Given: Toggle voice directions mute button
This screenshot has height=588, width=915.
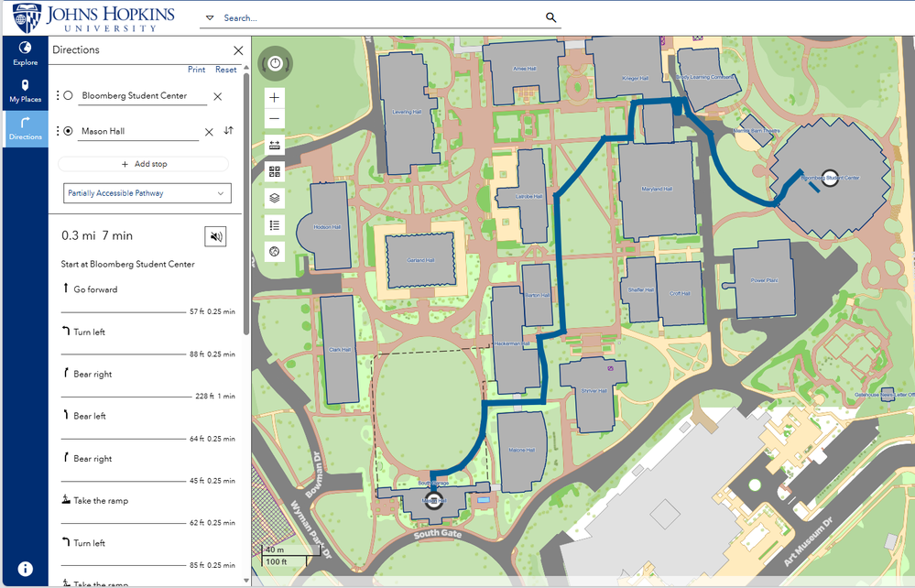Looking at the screenshot, I should [215, 236].
